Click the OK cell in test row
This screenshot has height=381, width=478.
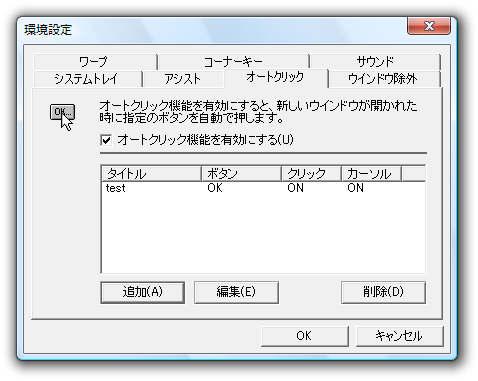click(x=215, y=188)
